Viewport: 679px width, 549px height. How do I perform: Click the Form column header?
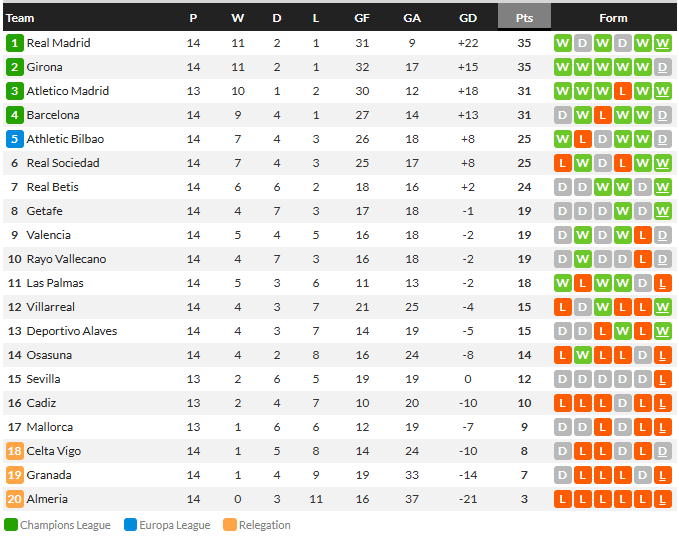click(x=613, y=18)
